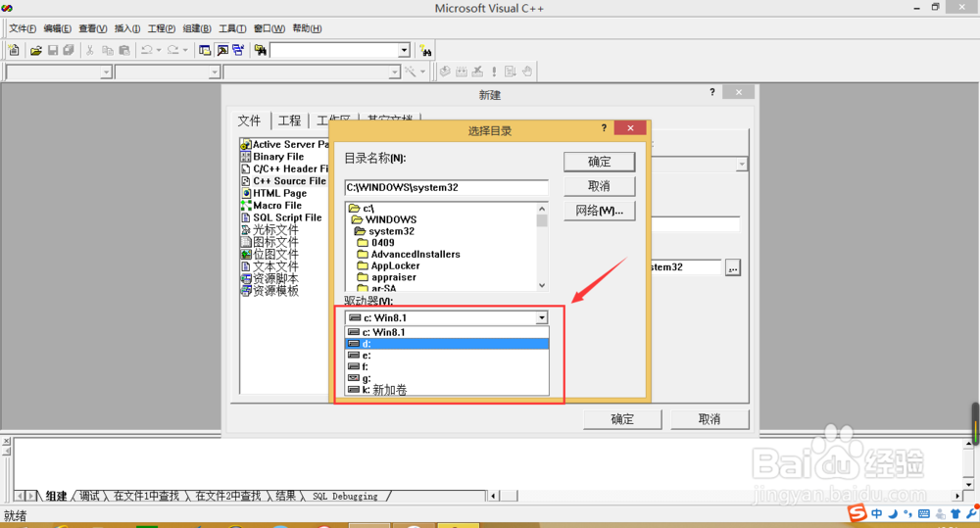Click the Go debug toolbar icon

[x=510, y=72]
